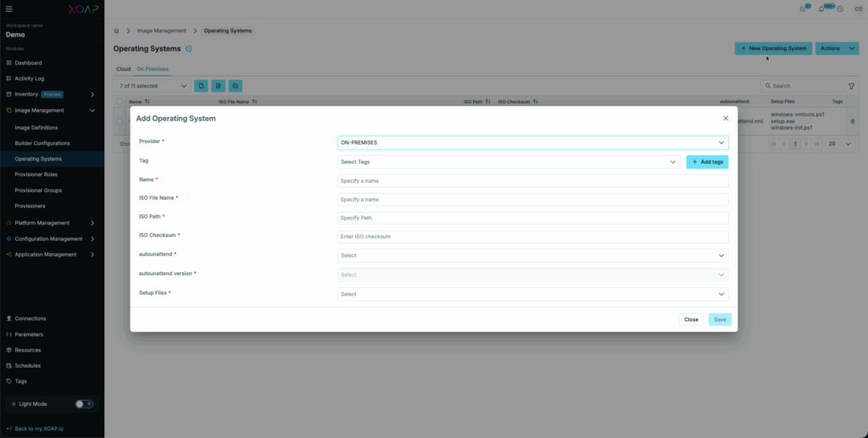Expand the autounattend select dropdown
868x438 pixels.
point(532,255)
